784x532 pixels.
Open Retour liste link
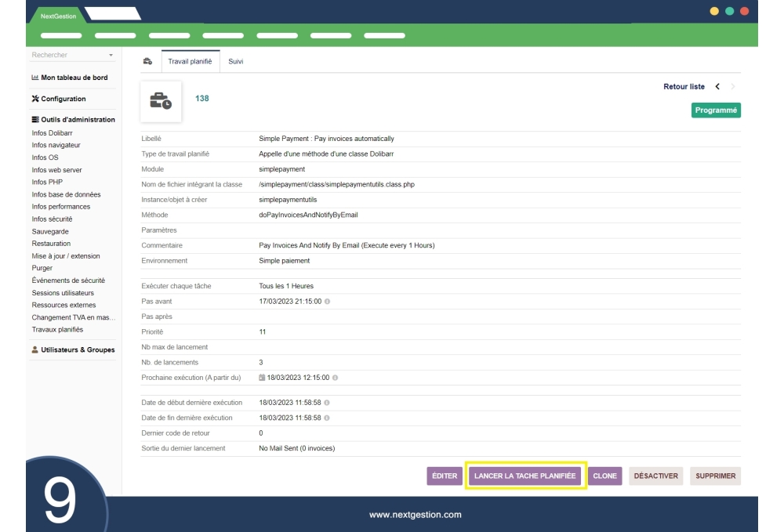tap(684, 86)
